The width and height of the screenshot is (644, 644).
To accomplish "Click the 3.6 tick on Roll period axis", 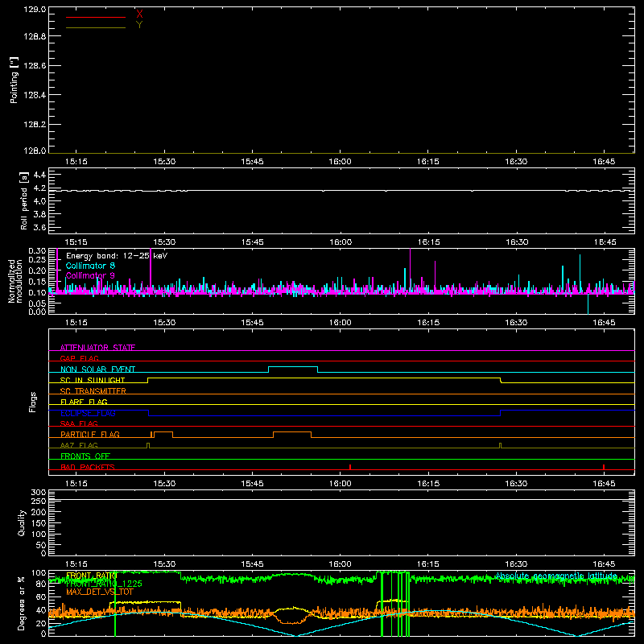I will (x=39, y=228).
